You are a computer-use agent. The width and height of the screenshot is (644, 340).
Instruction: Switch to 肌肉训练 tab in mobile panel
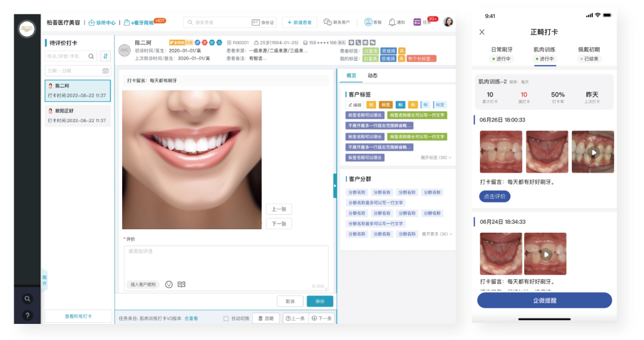click(x=544, y=54)
